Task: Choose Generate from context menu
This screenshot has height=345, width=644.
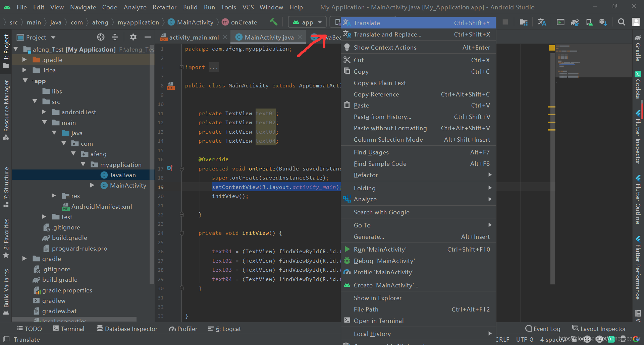Action: (418, 236)
